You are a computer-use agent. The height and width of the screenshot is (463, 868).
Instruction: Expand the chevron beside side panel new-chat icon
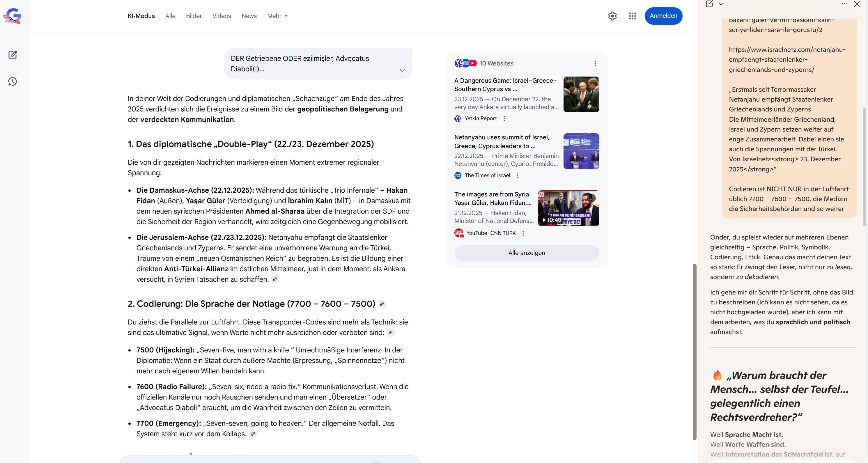(721, 4)
